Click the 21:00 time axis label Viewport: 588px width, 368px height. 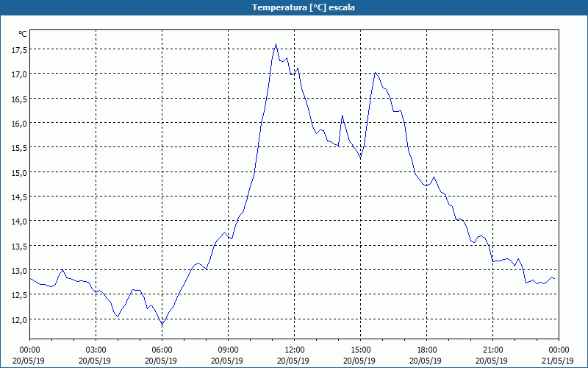[492, 350]
